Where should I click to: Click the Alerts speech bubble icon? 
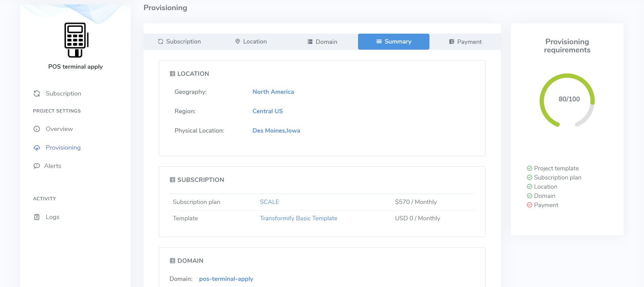(x=36, y=166)
